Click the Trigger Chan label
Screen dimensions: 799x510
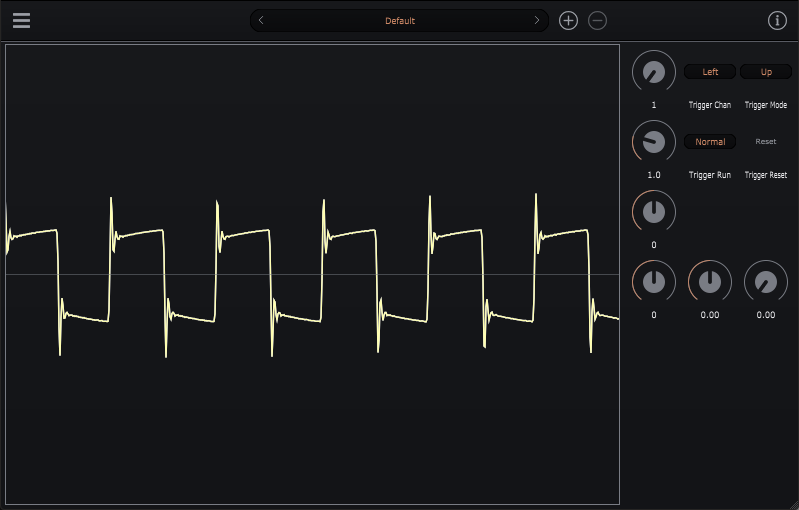pos(710,105)
